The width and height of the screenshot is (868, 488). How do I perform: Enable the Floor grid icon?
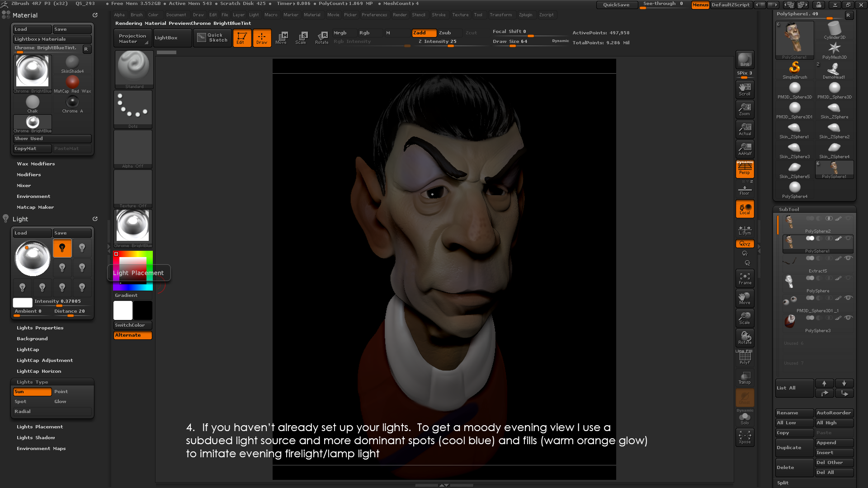745,189
